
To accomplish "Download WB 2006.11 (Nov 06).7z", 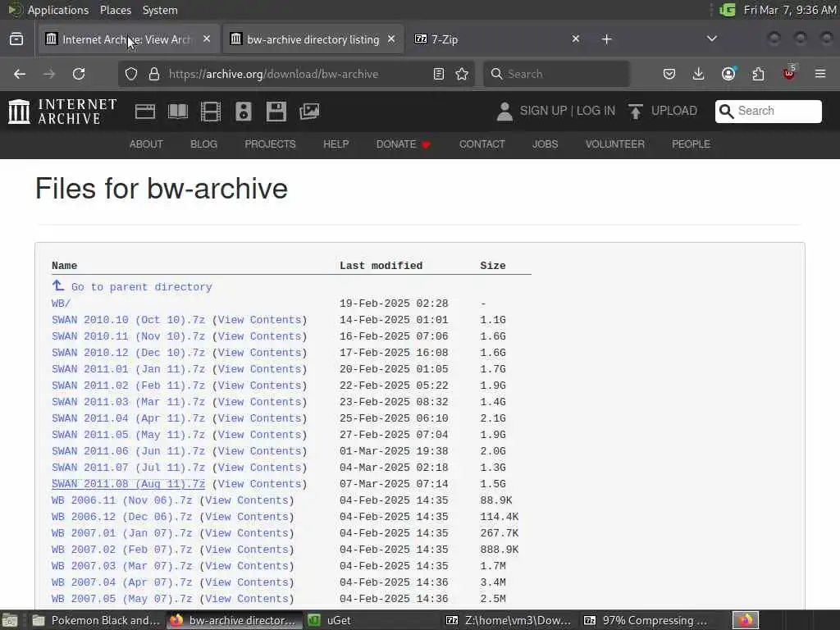I will point(121,500).
